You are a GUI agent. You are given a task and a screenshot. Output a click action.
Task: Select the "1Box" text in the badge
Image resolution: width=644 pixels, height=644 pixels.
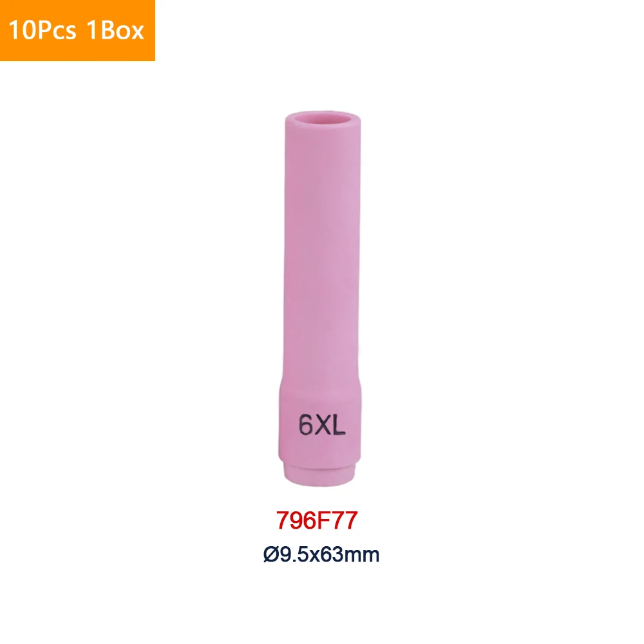pyautogui.click(x=115, y=30)
